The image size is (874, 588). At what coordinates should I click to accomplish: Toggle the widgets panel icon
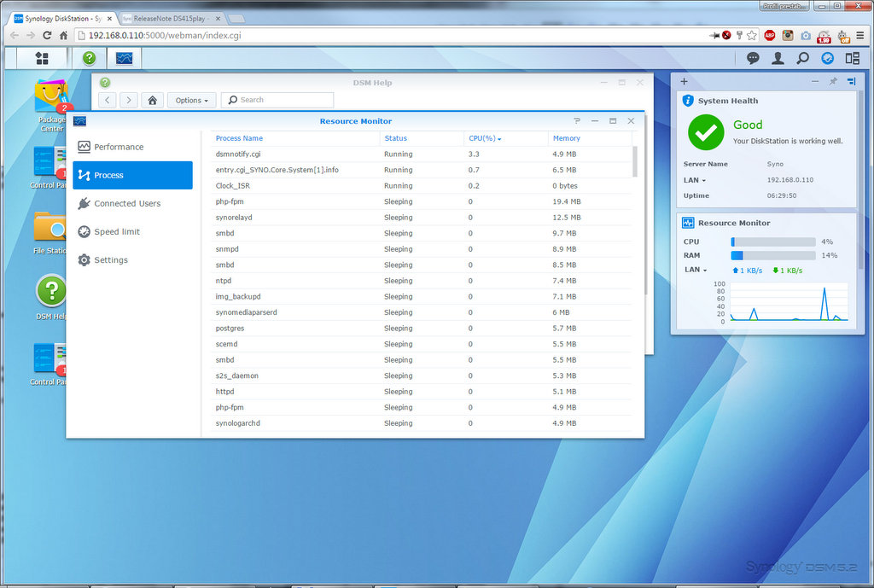point(853,58)
